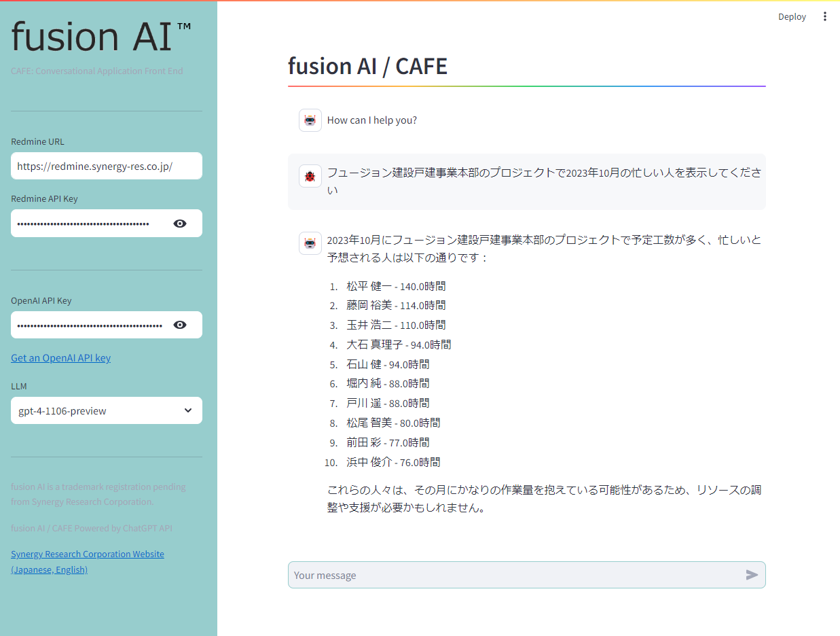This screenshot has width=840, height=636.
Task: Click the list entry 浜中 俊介 - 76.0時間
Action: click(x=393, y=462)
